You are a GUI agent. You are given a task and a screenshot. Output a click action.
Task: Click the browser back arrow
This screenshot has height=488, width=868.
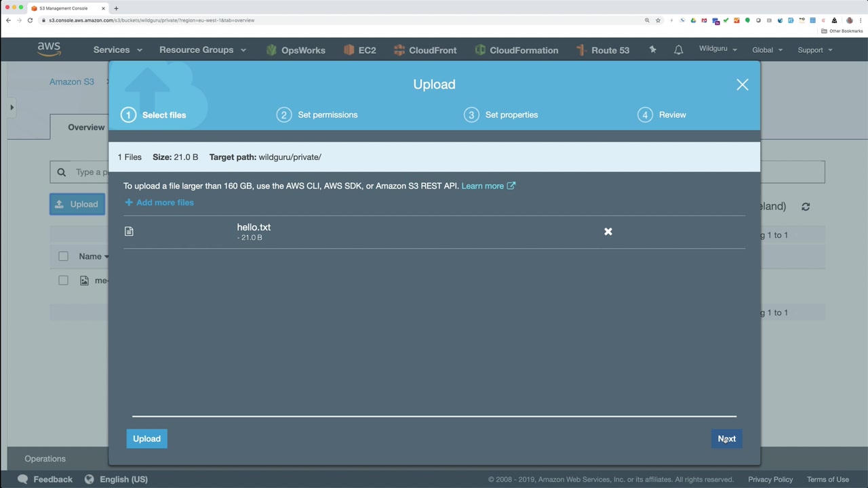click(x=8, y=20)
